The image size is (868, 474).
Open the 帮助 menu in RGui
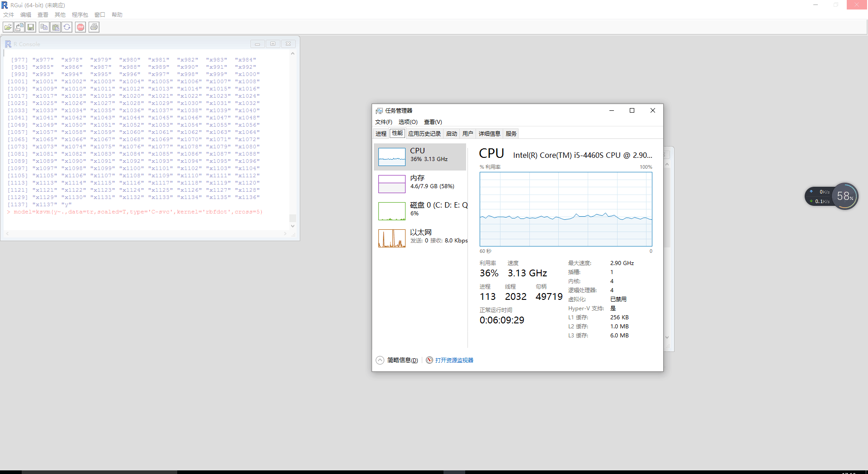pyautogui.click(x=117, y=15)
